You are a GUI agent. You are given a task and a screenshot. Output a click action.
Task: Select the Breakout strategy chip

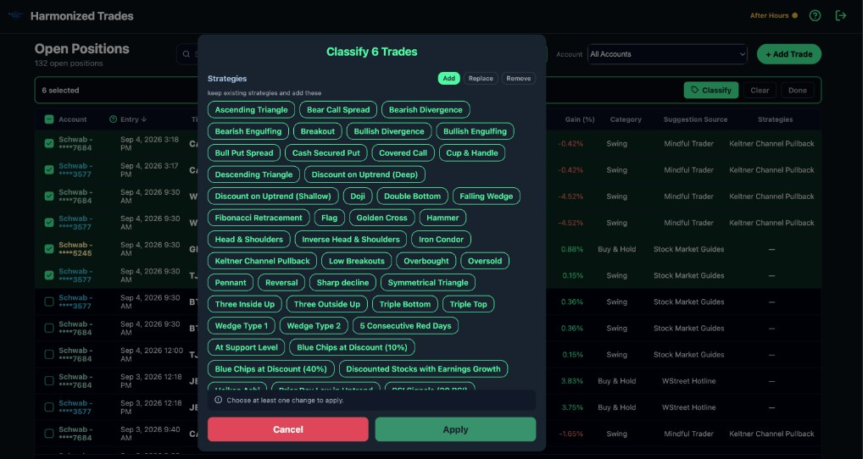(318, 131)
